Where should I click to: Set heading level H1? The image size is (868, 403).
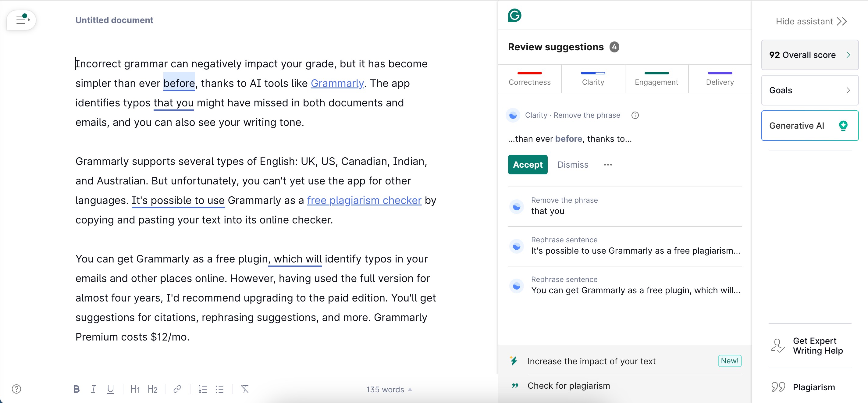(135, 389)
